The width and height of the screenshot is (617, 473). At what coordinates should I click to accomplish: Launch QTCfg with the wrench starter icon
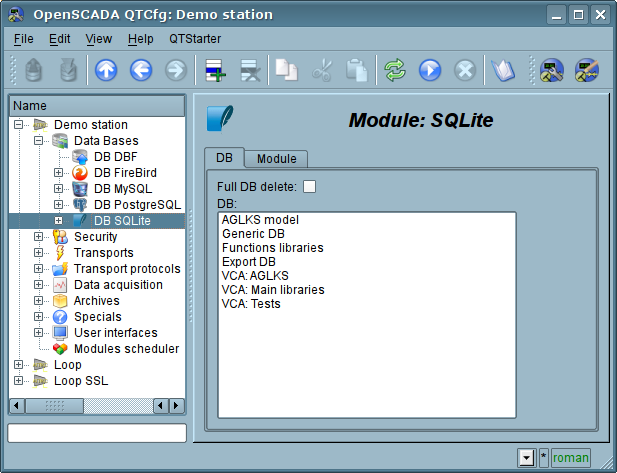pyautogui.click(x=552, y=70)
